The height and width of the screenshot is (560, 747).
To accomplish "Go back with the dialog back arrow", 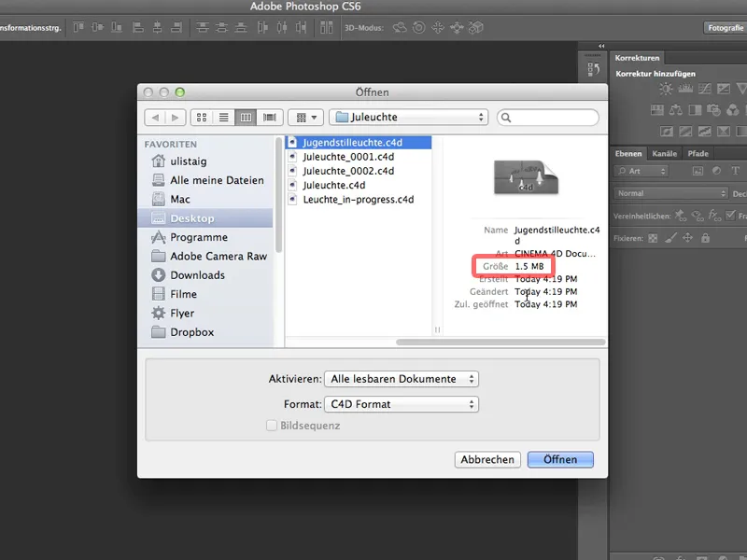I will (x=155, y=118).
